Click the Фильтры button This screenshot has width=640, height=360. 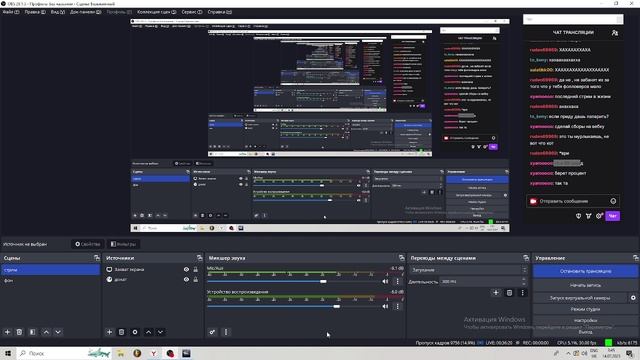pos(123,244)
